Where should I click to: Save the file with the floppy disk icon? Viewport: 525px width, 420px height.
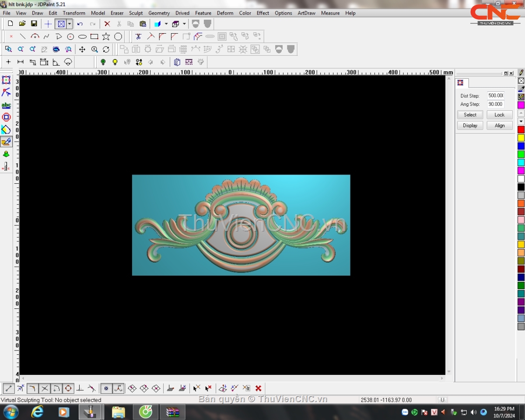[34, 24]
